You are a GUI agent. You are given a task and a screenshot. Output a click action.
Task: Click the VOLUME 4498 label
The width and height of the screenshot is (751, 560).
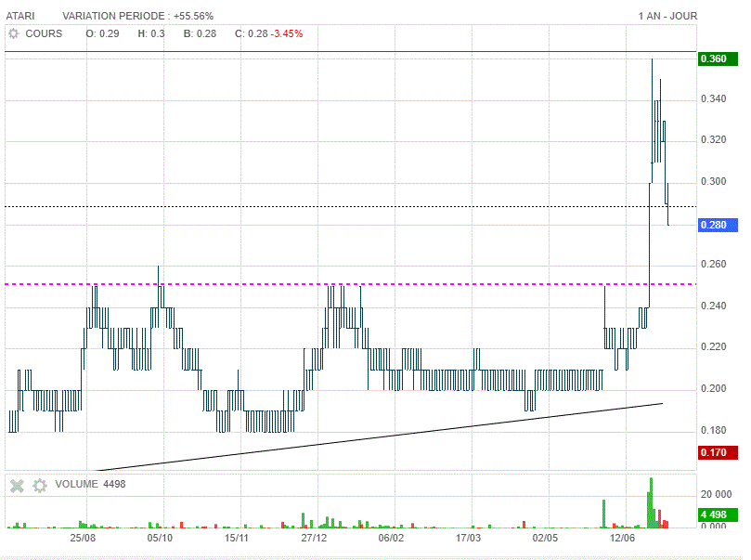click(x=90, y=484)
